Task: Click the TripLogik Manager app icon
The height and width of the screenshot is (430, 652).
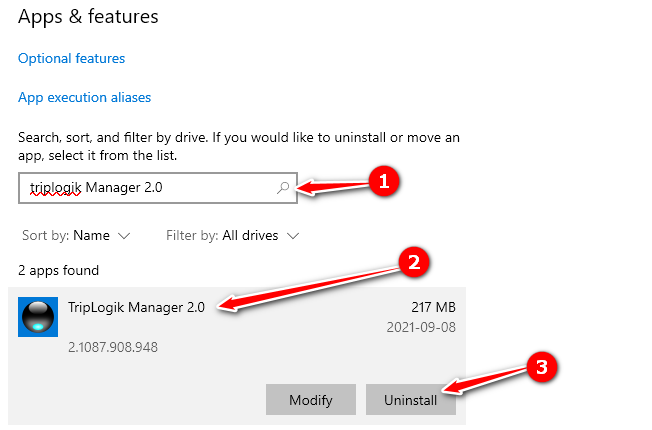Action: tap(38, 317)
